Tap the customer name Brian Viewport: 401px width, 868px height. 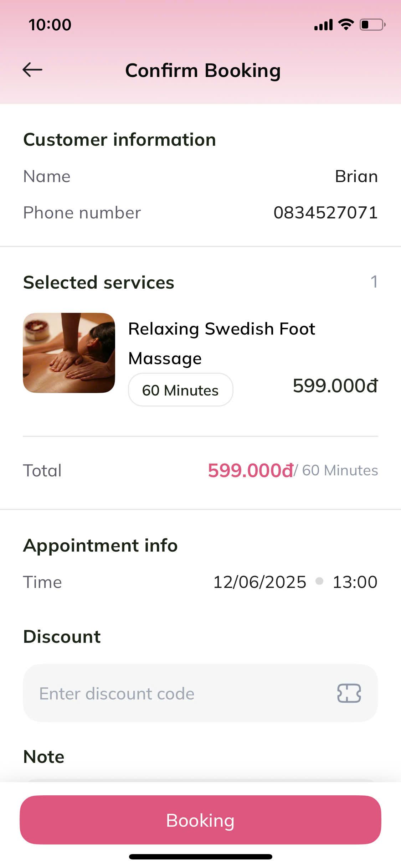356,176
